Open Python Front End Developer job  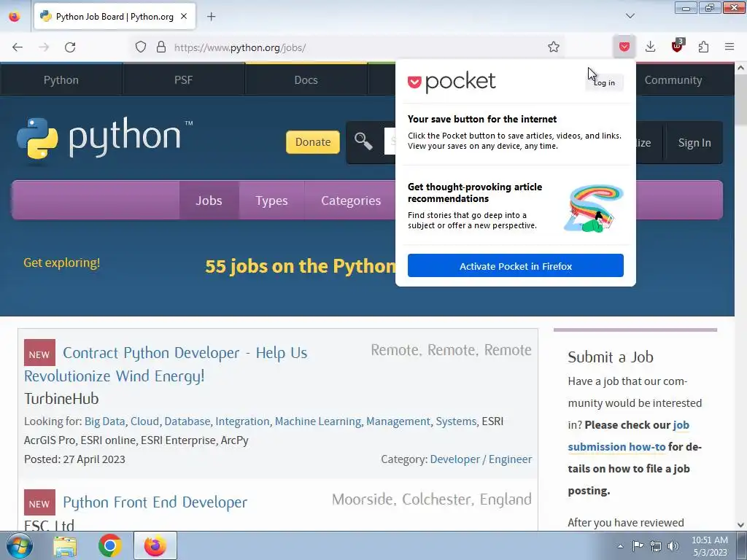tap(155, 502)
